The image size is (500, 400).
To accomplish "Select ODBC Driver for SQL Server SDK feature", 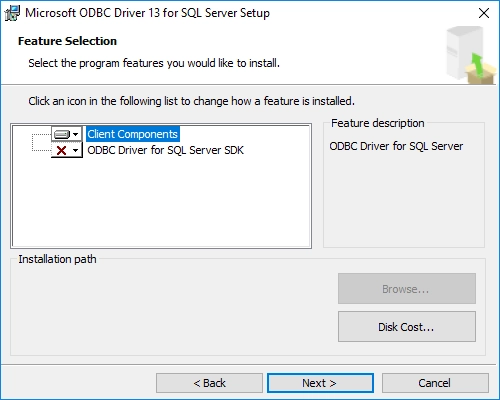I will coord(165,150).
